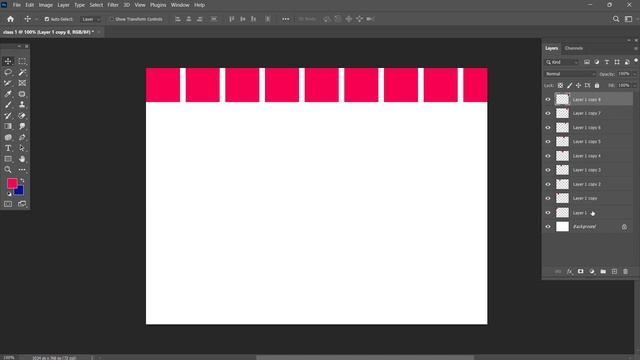Open the Filter menu
This screenshot has width=640, height=360.
[113, 5]
